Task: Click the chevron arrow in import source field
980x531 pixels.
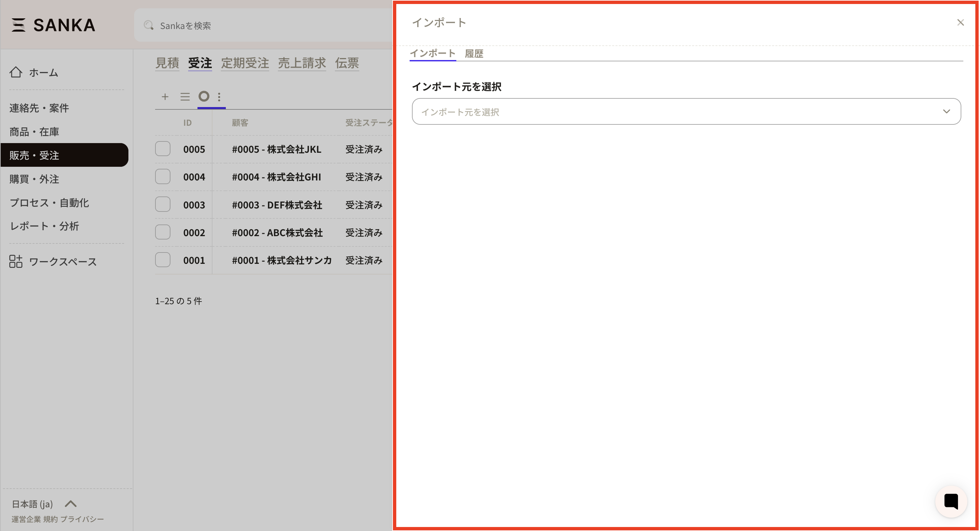Action: pos(946,112)
